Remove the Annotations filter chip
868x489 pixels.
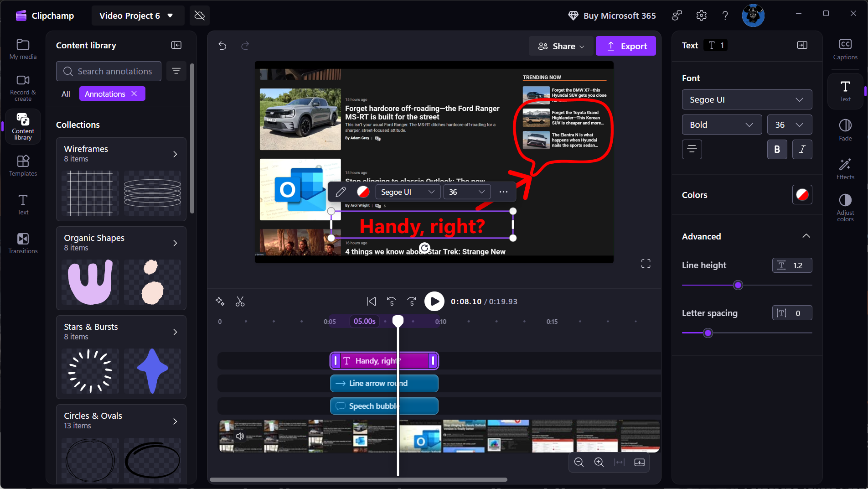134,94
